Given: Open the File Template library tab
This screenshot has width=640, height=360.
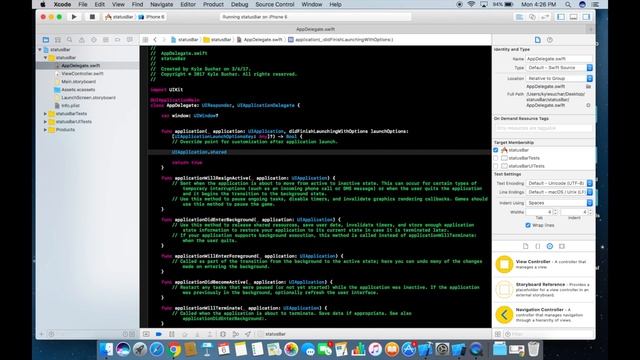Looking at the screenshot, I should click(x=526, y=246).
